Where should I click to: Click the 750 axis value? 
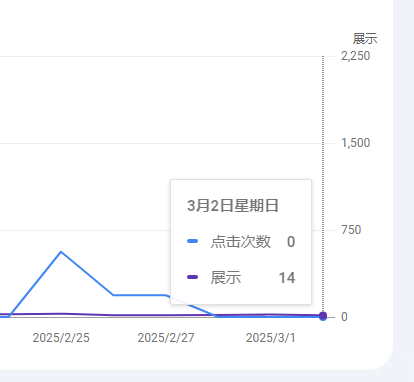tap(351, 230)
